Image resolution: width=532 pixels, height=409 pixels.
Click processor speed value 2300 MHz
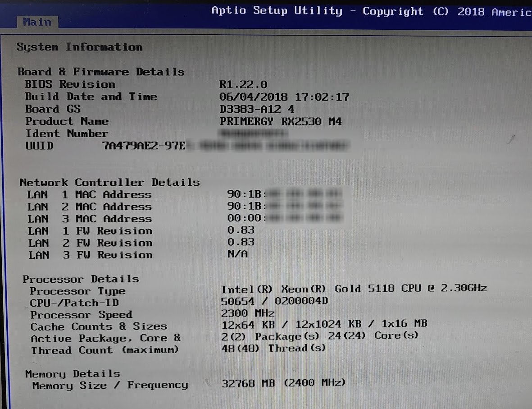(248, 313)
